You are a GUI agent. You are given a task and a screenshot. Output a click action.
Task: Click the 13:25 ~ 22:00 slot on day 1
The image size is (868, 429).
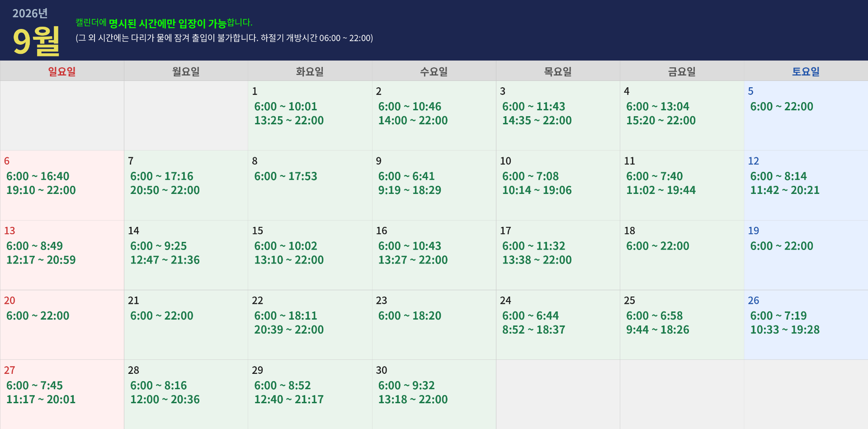click(289, 121)
